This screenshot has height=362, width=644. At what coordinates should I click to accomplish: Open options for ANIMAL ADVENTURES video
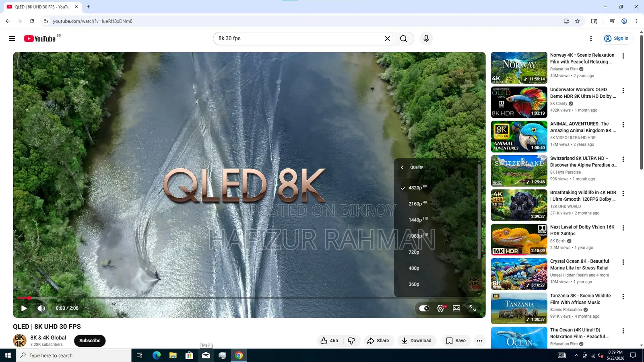coord(623,125)
